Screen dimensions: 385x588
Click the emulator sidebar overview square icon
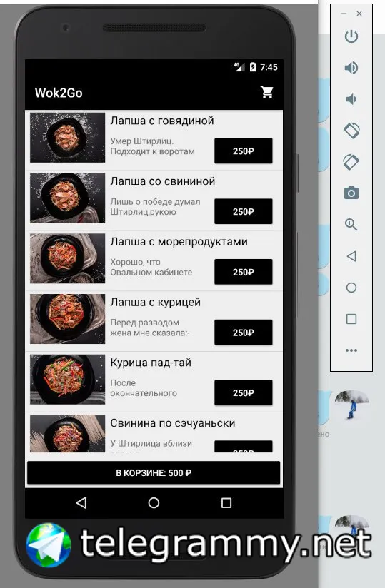point(351,319)
